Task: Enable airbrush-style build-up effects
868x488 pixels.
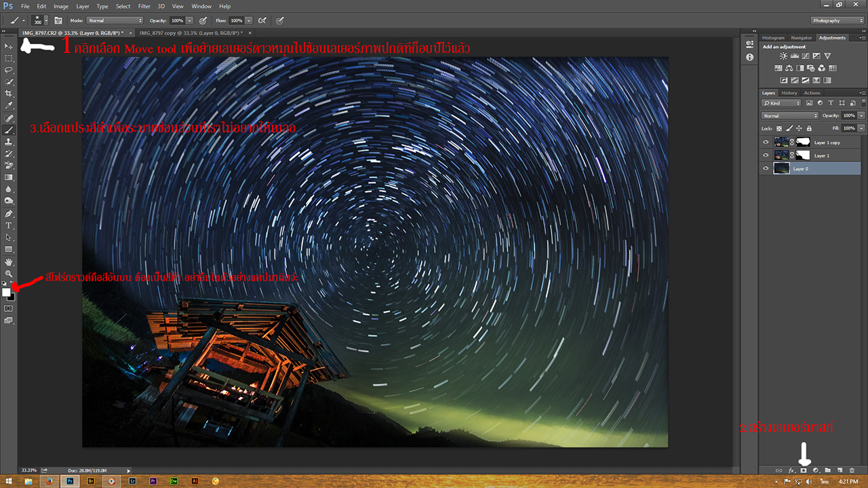Action: 262,20
